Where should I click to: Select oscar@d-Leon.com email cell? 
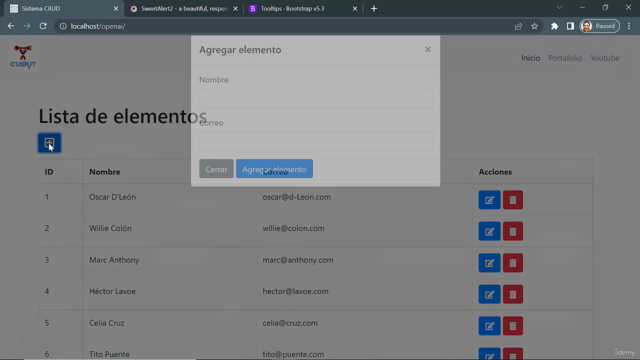297,197
